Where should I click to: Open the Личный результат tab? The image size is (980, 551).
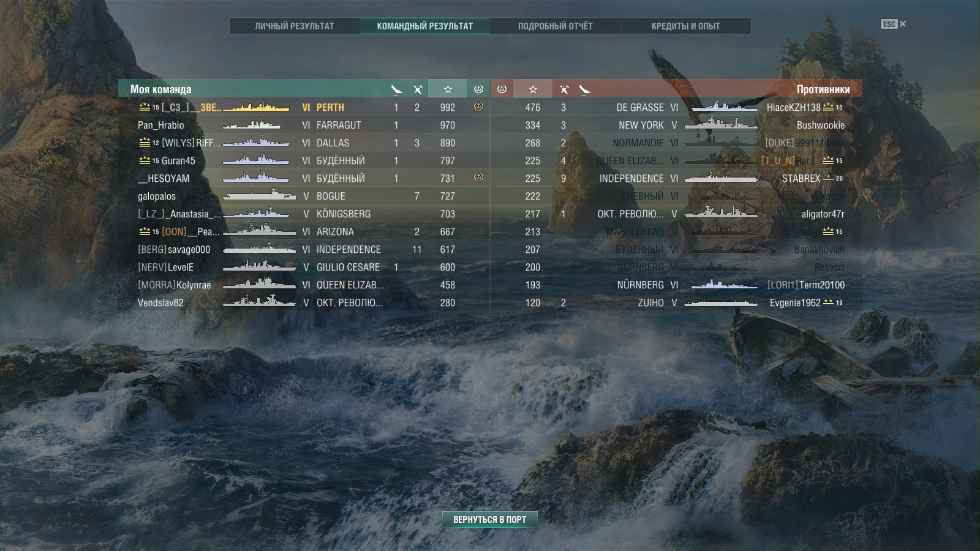(295, 26)
